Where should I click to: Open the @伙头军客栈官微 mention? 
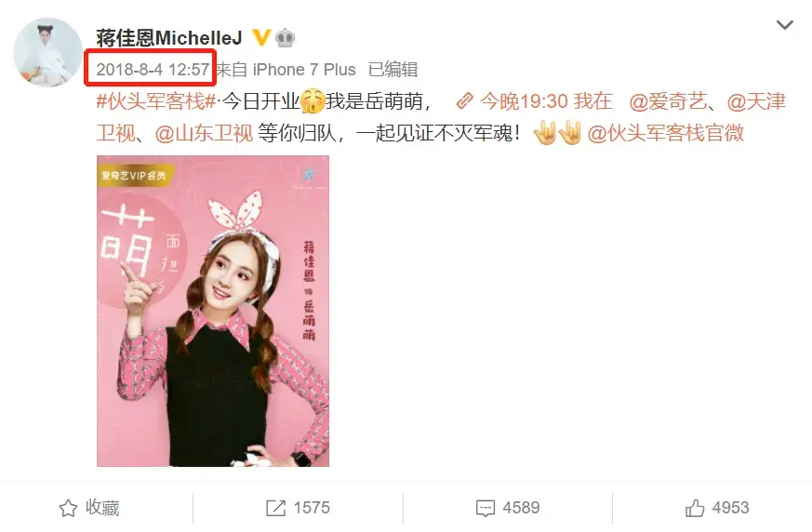666,133
